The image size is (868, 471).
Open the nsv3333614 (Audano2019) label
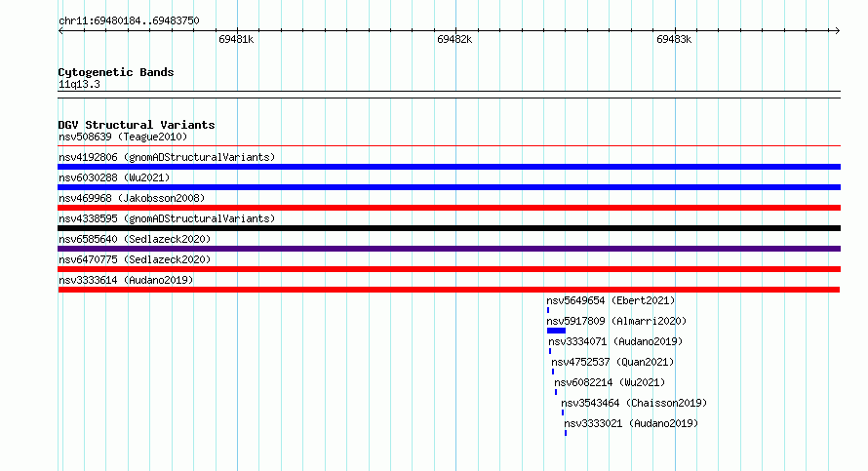point(126,280)
